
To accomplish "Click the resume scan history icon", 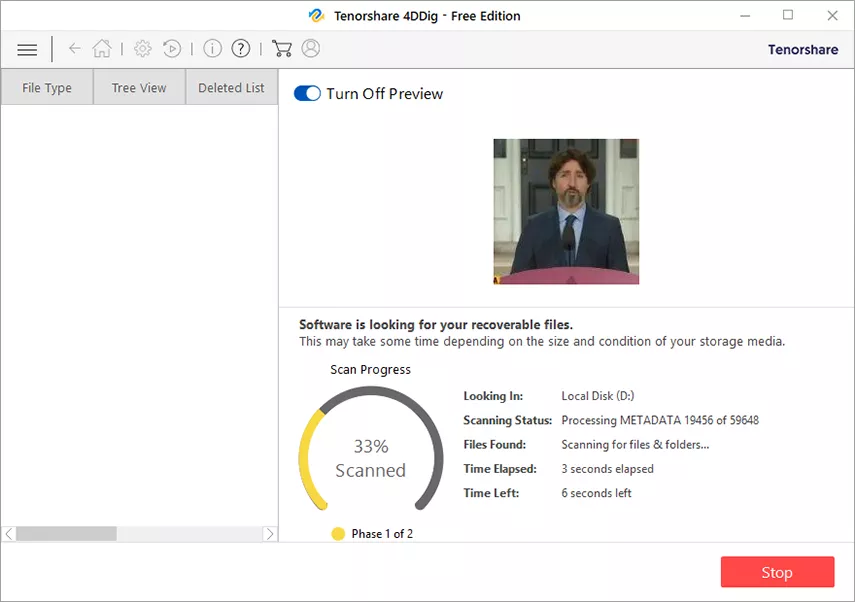I will pyautogui.click(x=172, y=49).
